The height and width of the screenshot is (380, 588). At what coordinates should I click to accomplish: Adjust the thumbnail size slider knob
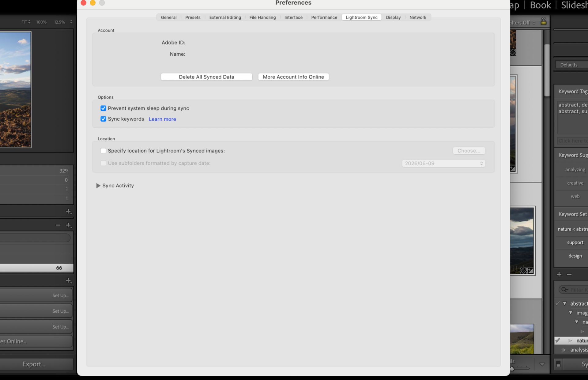tap(512, 369)
